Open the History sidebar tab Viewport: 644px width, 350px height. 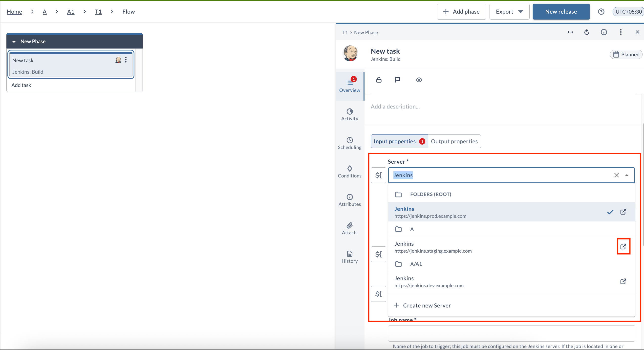point(349,257)
